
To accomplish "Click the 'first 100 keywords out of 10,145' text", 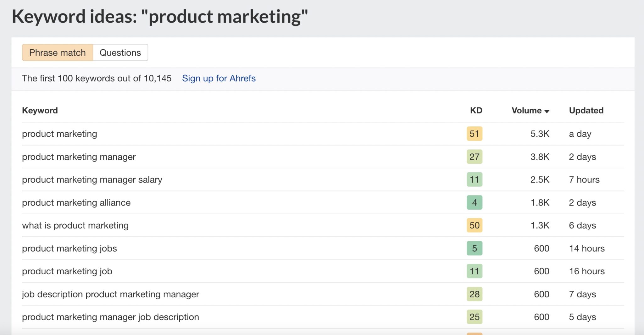I will click(105, 78).
